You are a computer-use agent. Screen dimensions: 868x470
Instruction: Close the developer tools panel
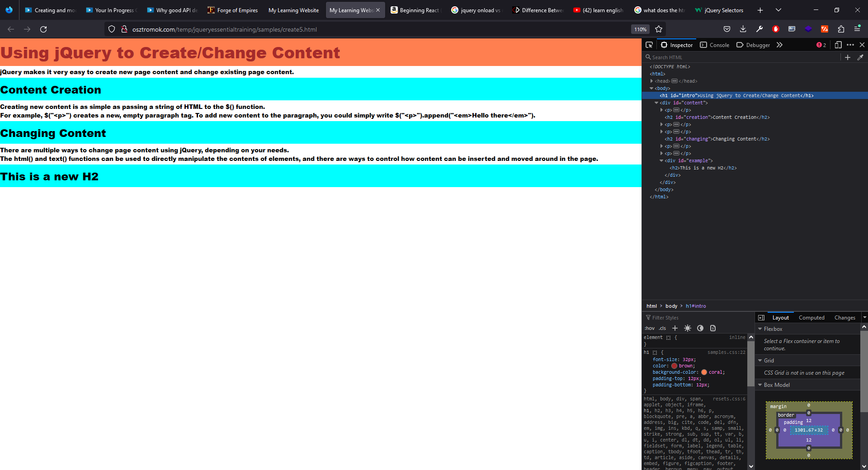click(862, 45)
